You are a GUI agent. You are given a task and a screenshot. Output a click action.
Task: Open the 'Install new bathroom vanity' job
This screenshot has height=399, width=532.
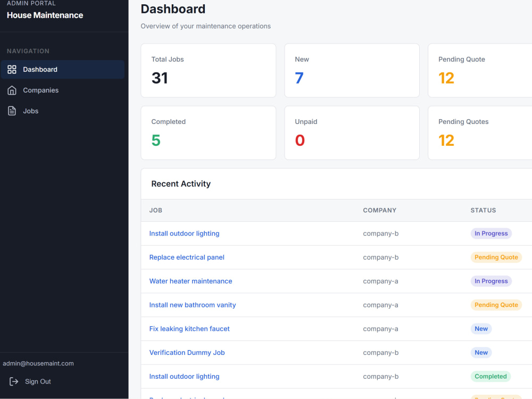click(x=193, y=305)
